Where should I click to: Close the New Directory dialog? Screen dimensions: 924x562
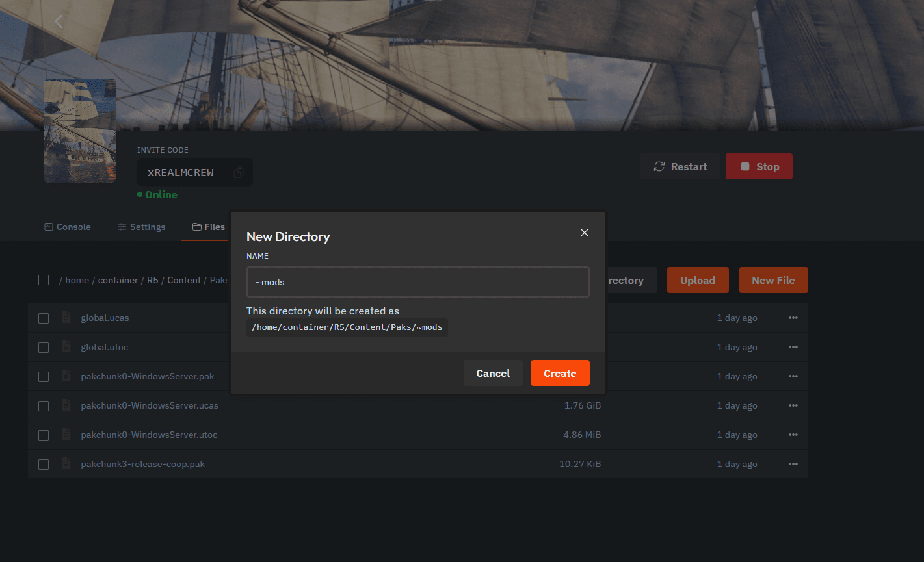[x=584, y=233]
